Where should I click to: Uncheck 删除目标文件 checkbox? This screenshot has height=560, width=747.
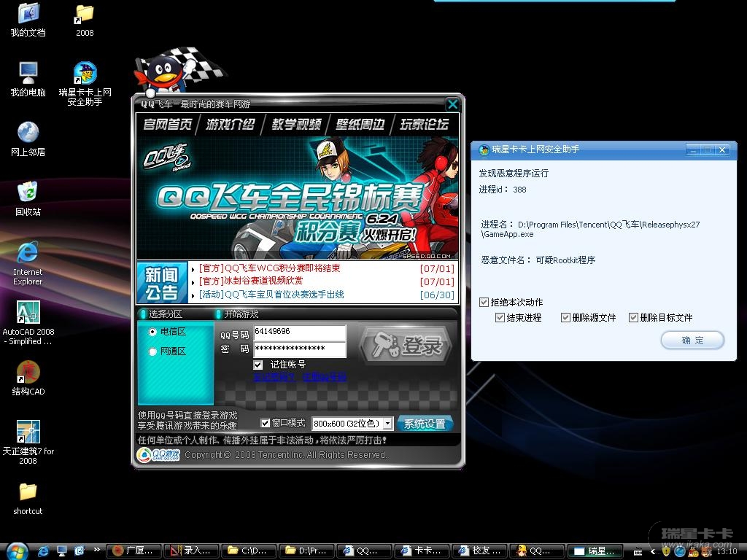point(634,317)
